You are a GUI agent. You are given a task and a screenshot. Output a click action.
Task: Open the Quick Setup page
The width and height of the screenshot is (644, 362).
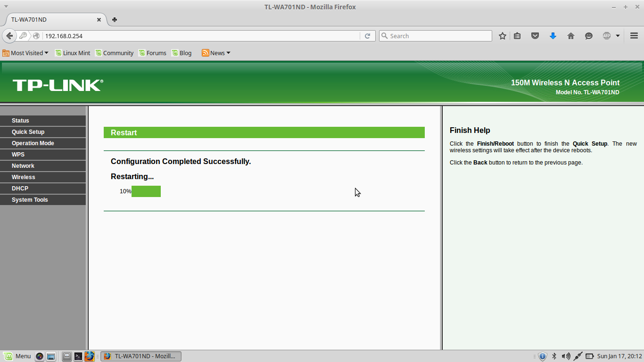pos(27,132)
